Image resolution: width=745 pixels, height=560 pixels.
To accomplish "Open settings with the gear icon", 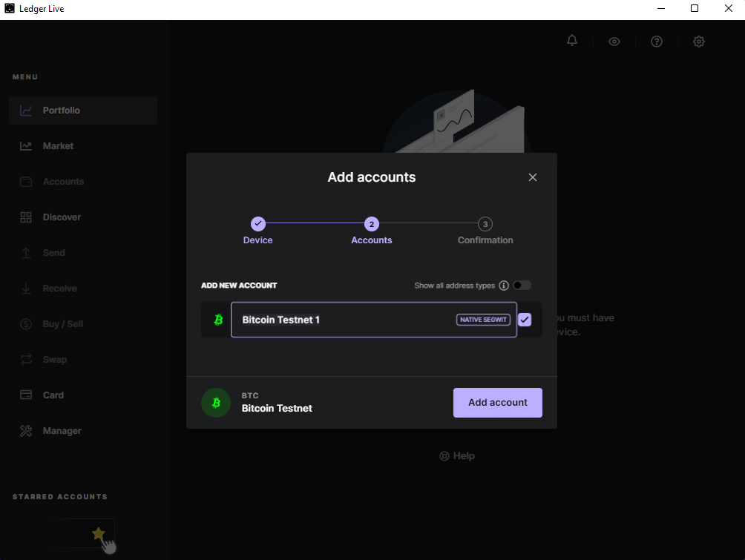I will click(x=699, y=42).
